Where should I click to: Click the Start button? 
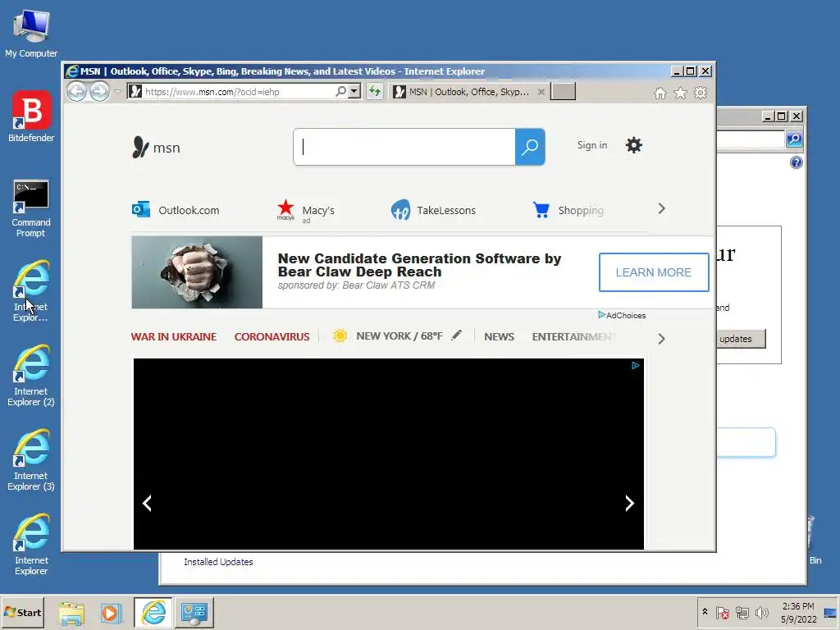22,612
